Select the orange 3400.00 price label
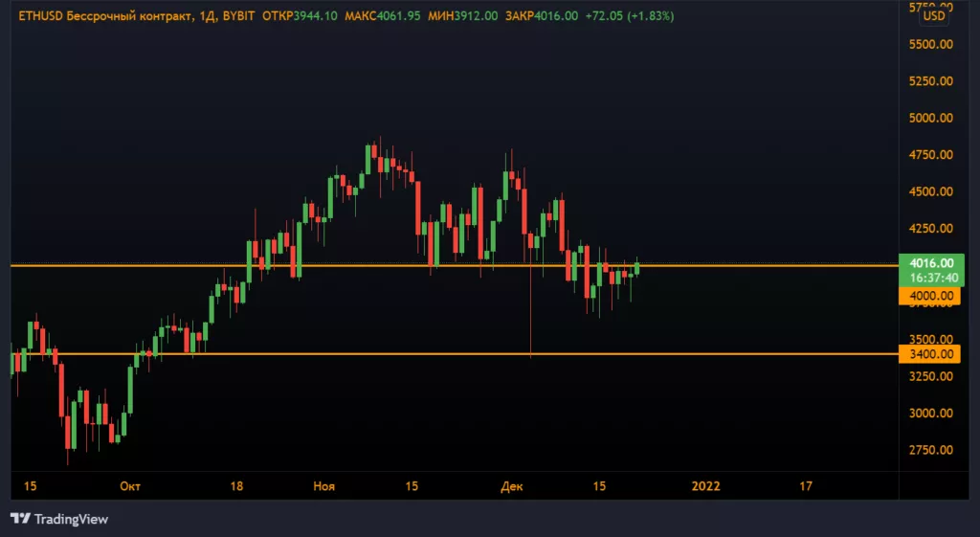980x537 pixels. 930,354
